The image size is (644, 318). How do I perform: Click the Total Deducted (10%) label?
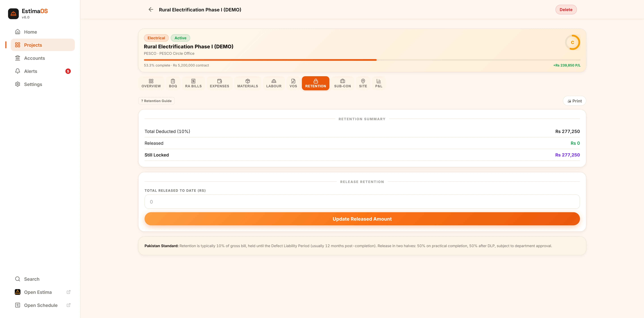(x=167, y=131)
